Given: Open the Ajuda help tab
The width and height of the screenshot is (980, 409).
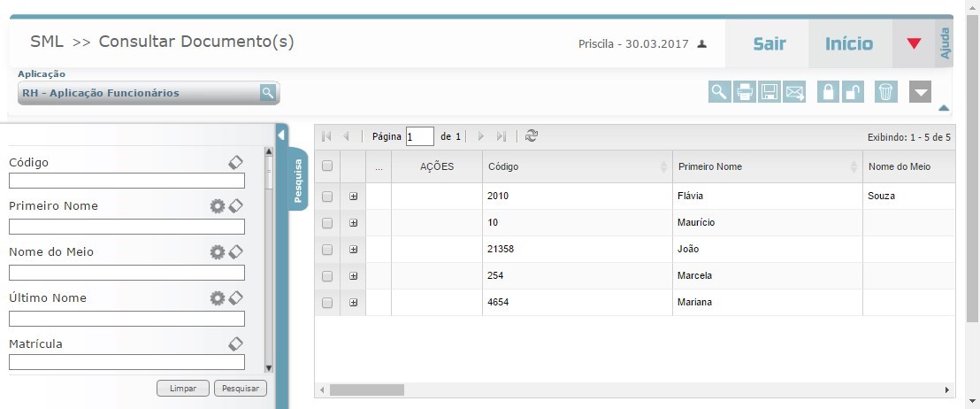Looking at the screenshot, I should coord(945,44).
